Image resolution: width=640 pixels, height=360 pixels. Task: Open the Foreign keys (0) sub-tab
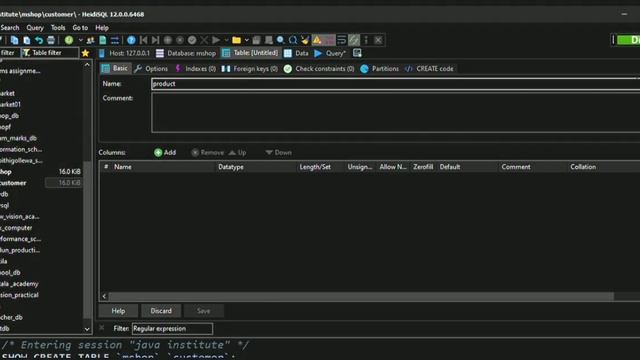pyautogui.click(x=249, y=69)
